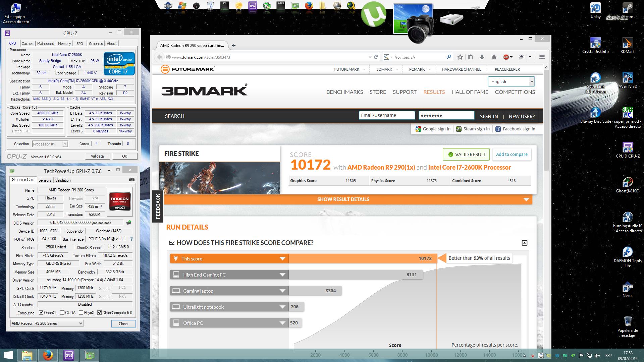
Task: Open GPU-Z Sensors tab
Action: (45, 180)
